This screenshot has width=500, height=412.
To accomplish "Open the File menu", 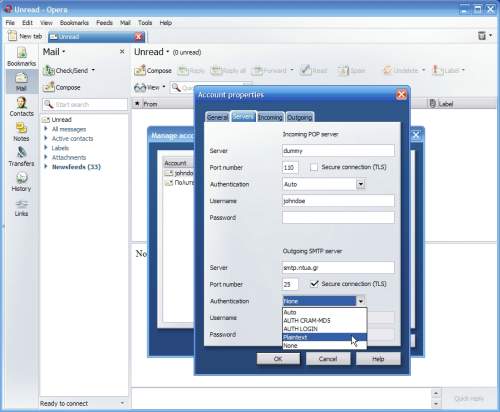I will [x=10, y=23].
